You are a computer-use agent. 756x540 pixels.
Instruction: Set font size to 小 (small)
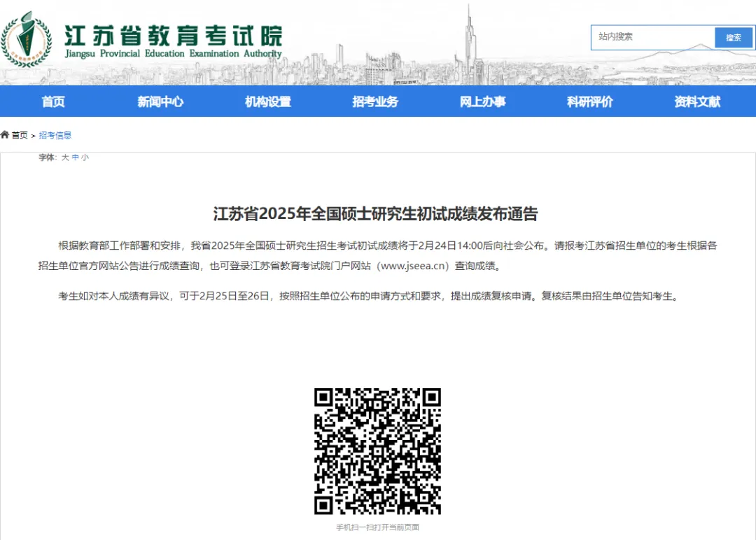point(85,157)
